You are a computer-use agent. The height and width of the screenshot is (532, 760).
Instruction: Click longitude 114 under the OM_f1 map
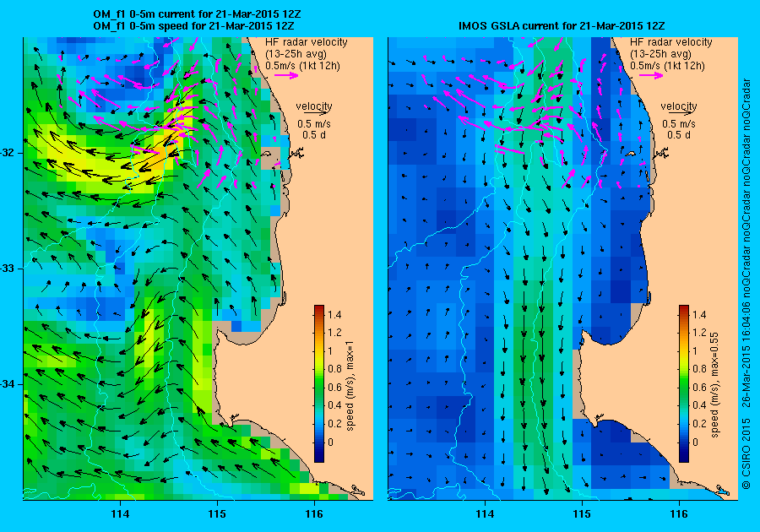[x=120, y=514]
